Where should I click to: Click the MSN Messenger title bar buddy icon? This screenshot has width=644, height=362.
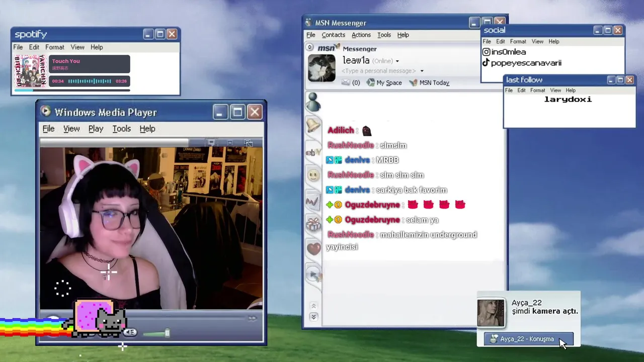coord(309,23)
